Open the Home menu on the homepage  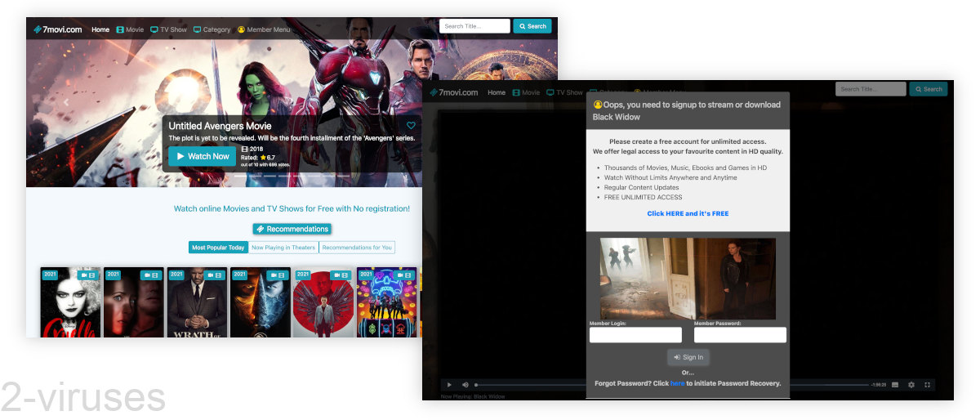pos(100,29)
